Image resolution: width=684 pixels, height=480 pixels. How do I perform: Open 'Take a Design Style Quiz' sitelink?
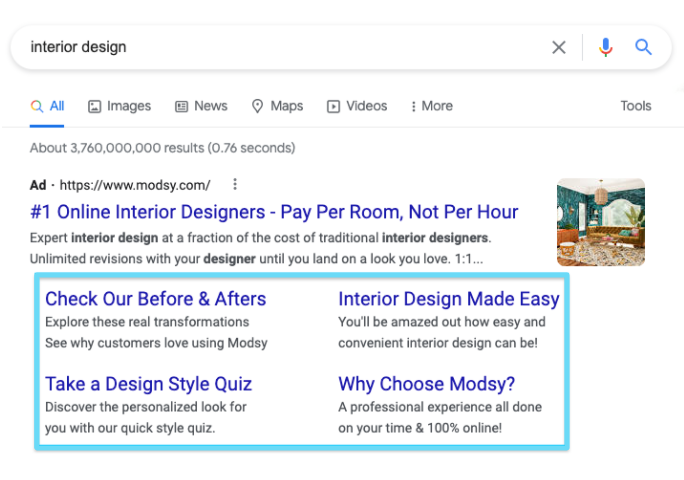(149, 384)
